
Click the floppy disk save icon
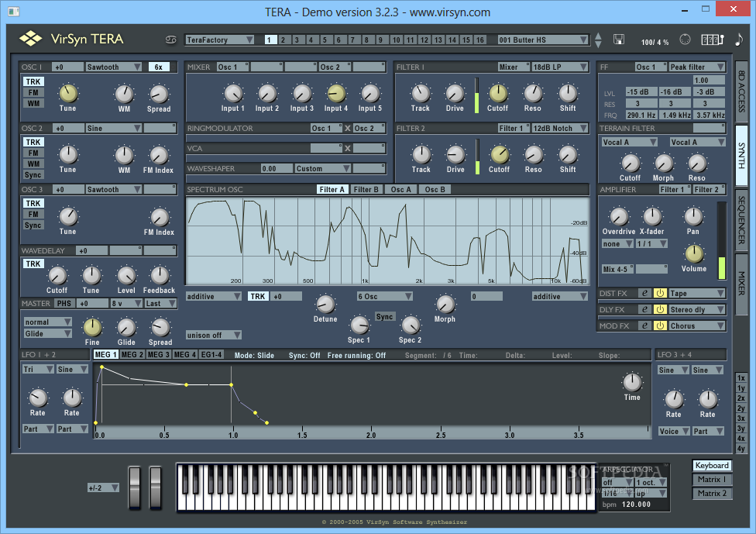[x=619, y=40]
